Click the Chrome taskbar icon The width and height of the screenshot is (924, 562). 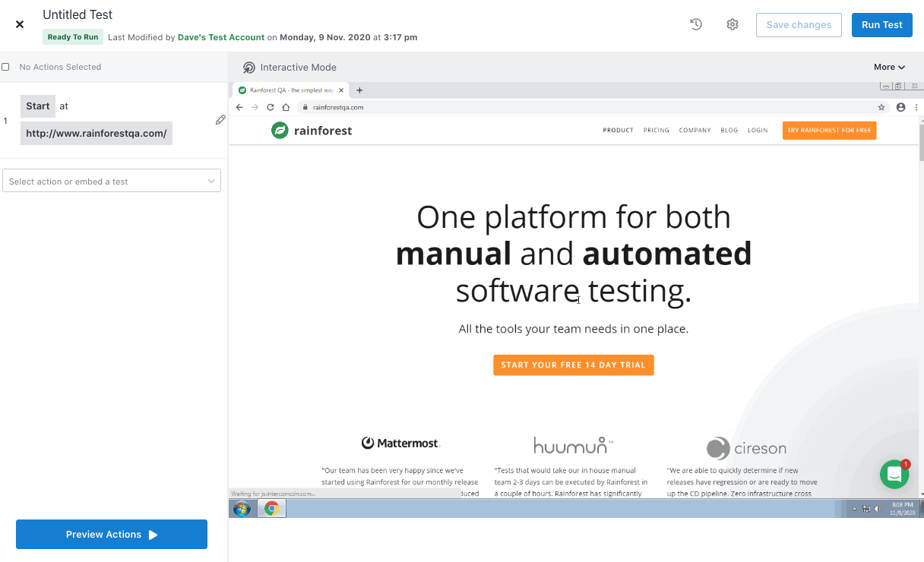[x=271, y=509]
